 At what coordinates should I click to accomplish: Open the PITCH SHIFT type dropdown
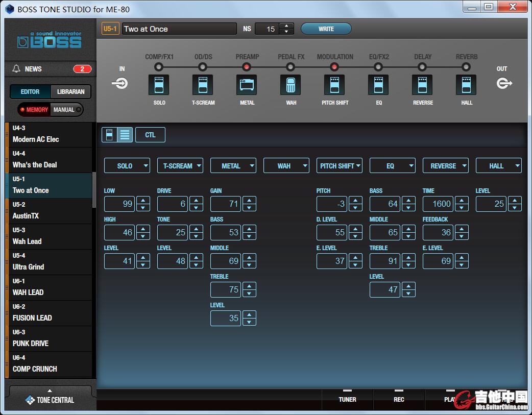pos(339,166)
